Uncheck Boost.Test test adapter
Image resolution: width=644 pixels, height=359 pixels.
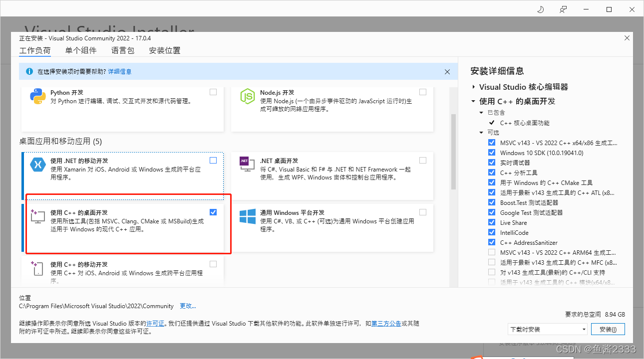492,202
